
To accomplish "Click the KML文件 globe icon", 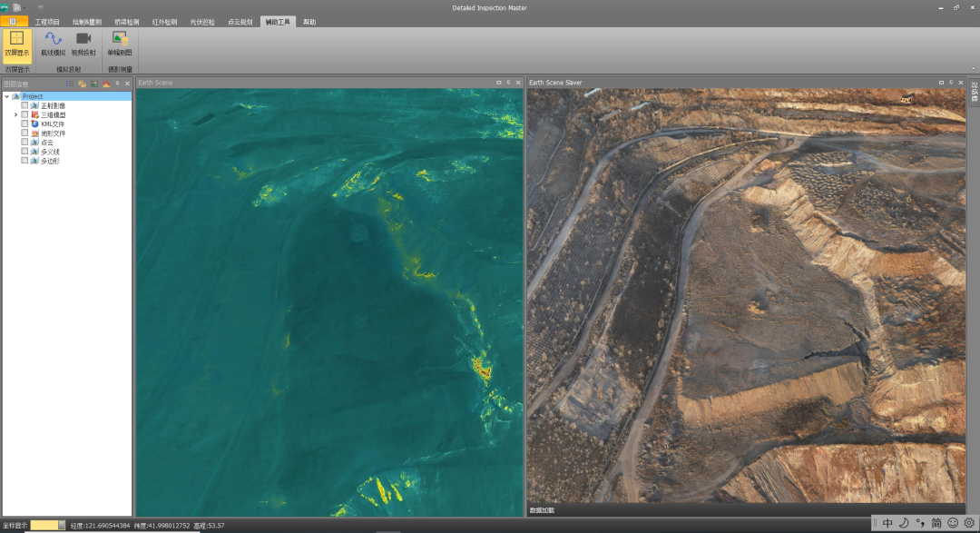I will tap(35, 123).
